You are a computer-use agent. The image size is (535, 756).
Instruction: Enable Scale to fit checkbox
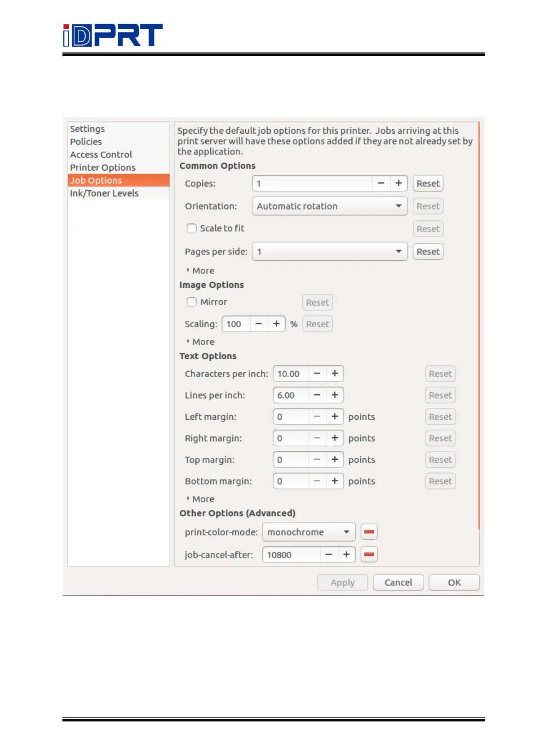click(x=192, y=229)
